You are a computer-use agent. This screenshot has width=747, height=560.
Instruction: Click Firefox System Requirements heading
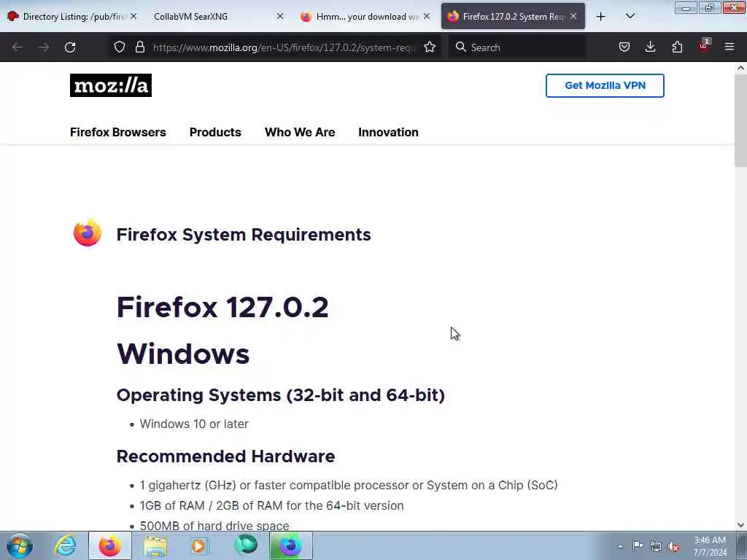click(244, 235)
